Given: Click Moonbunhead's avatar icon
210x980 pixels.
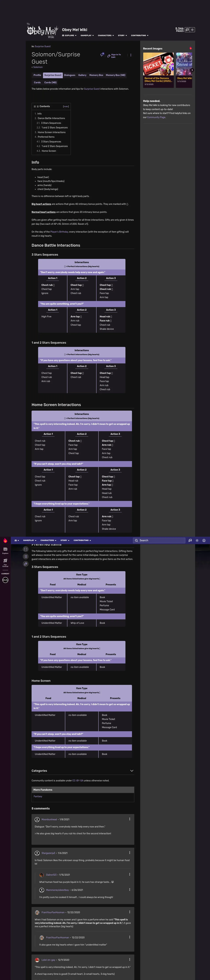Looking at the screenshot, I should [37, 819].
